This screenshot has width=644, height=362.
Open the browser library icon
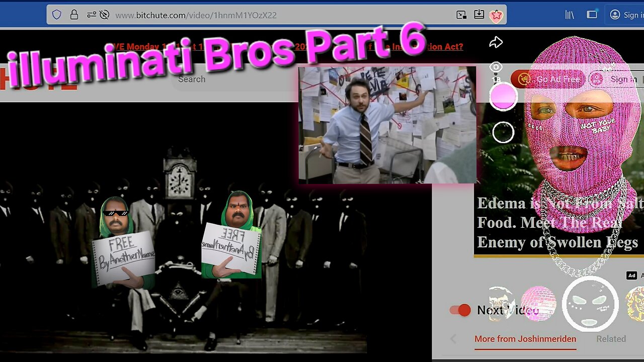coord(570,15)
